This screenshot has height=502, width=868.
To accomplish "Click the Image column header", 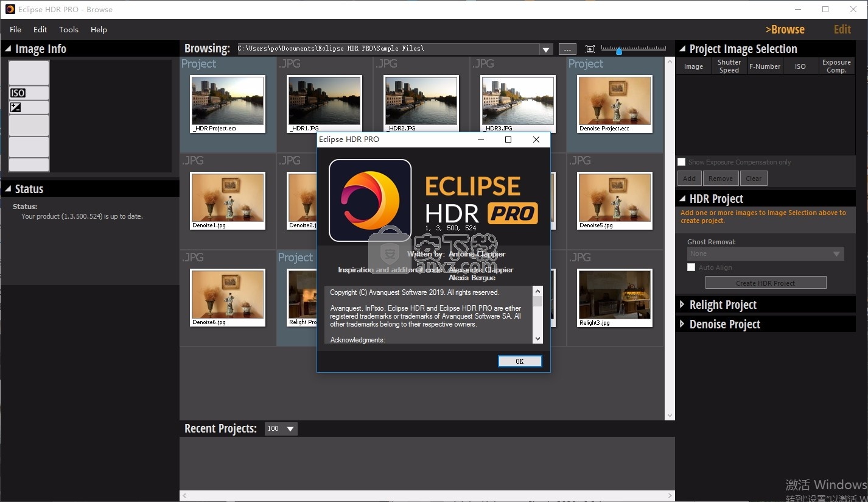I will point(693,66).
